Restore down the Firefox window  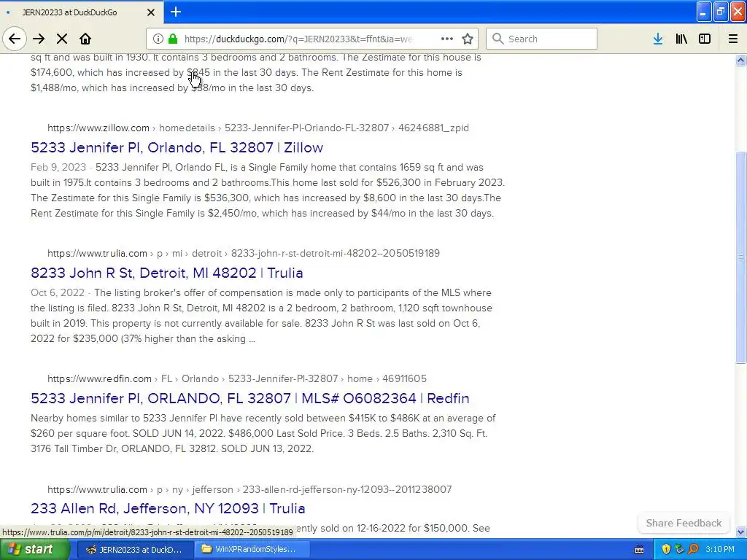721,12
